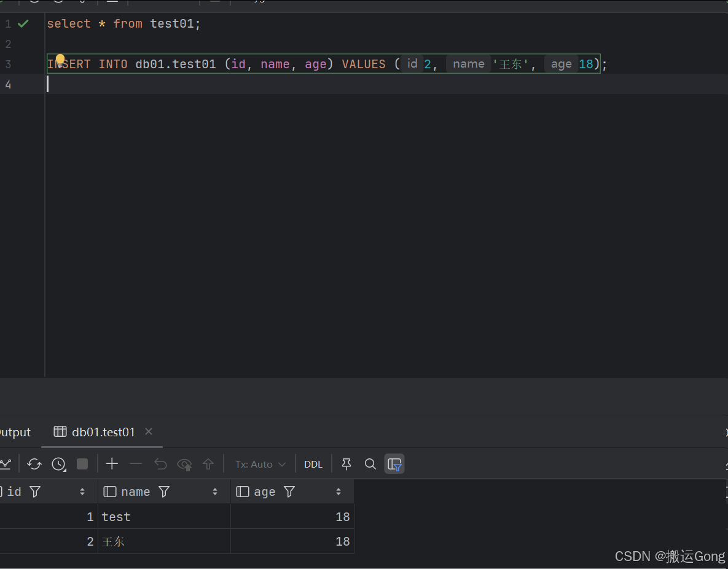Click the DDL button
This screenshot has width=728, height=569.
[313, 465]
